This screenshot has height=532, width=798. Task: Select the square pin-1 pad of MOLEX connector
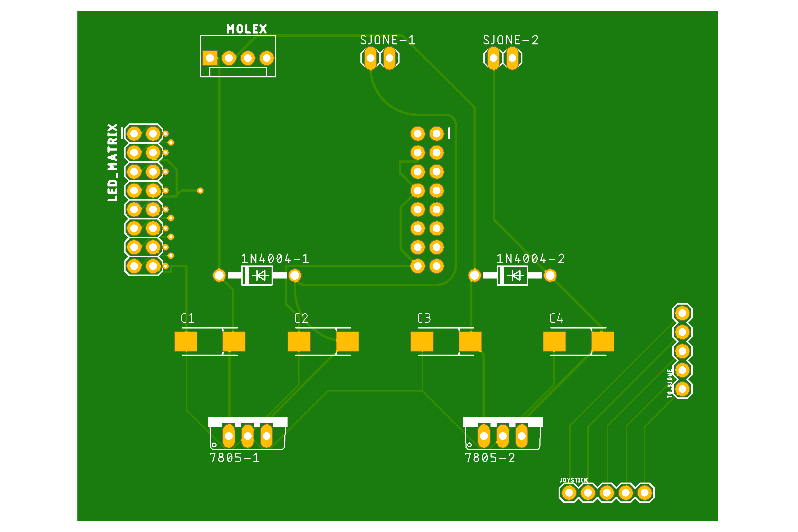click(210, 58)
